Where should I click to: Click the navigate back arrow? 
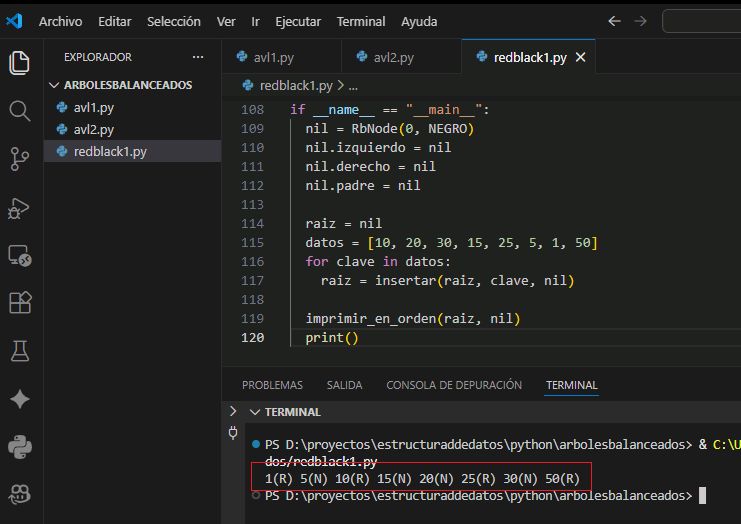coord(614,21)
